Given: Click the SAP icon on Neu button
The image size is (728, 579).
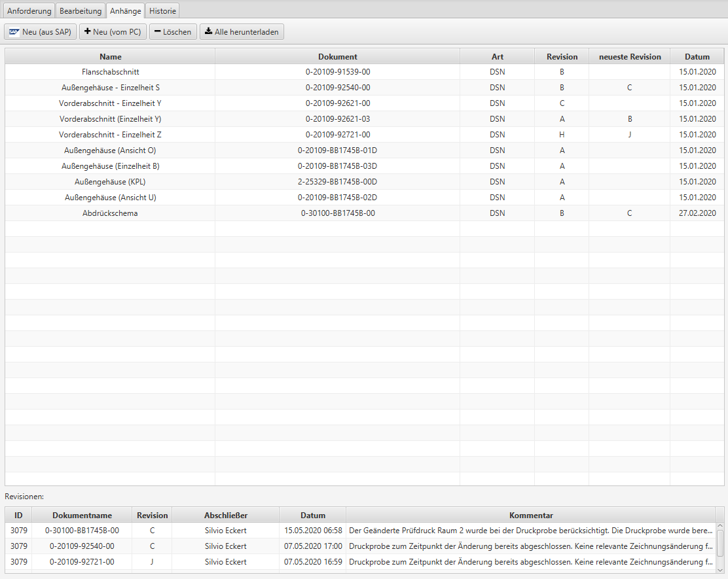Looking at the screenshot, I should tap(14, 32).
